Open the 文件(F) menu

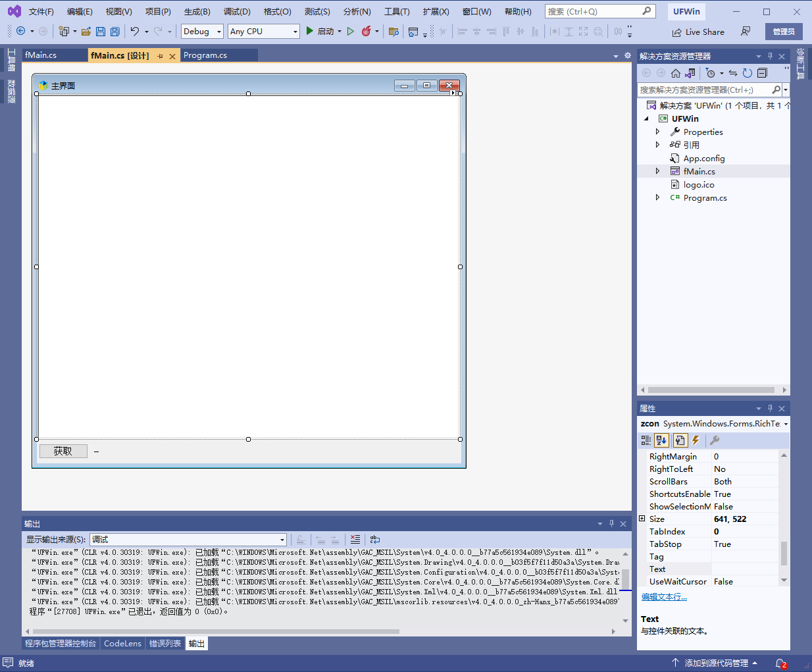click(x=41, y=11)
